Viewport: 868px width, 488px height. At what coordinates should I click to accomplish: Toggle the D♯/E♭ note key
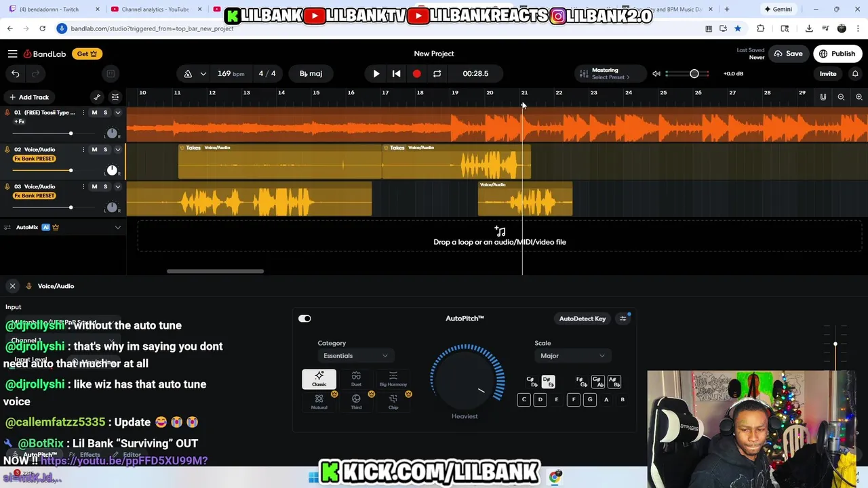click(548, 382)
